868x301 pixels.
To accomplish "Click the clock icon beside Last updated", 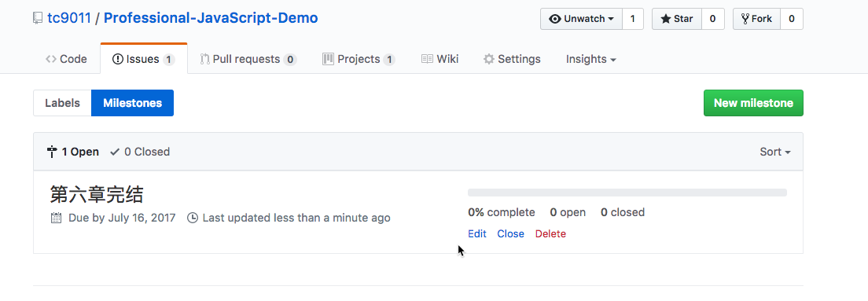I will pos(193,218).
